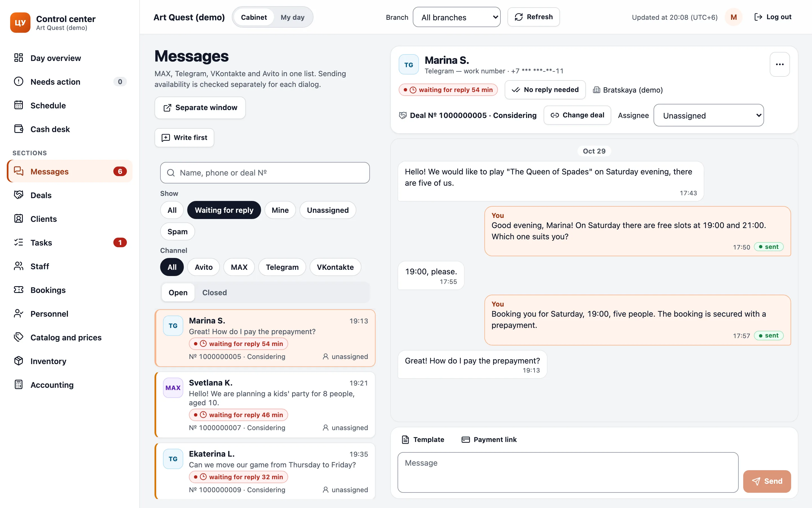Focus the name, phone or deal search field

(265, 173)
